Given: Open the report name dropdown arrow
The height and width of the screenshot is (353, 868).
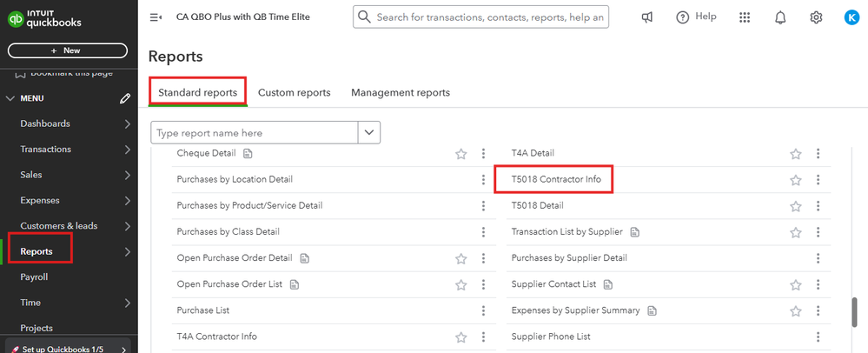Looking at the screenshot, I should 370,133.
